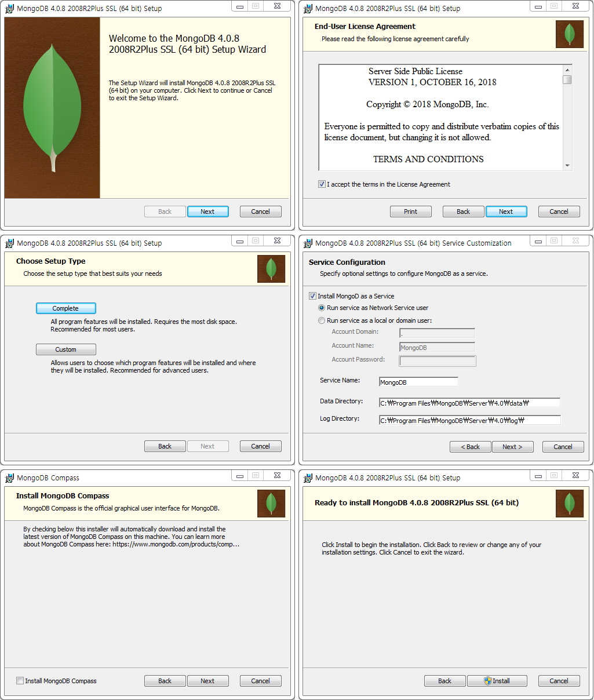Click the title bar icon of Ready to install window
The height and width of the screenshot is (700, 594).
tap(308, 478)
